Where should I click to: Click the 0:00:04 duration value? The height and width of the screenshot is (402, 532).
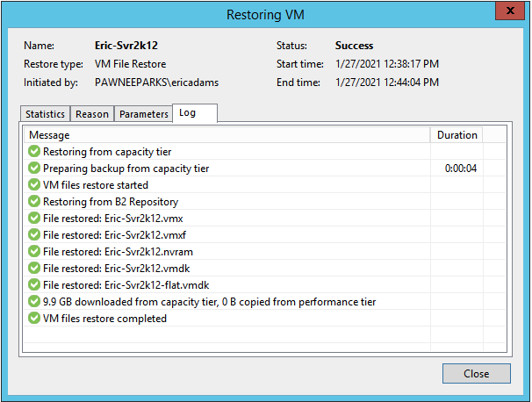click(x=460, y=169)
